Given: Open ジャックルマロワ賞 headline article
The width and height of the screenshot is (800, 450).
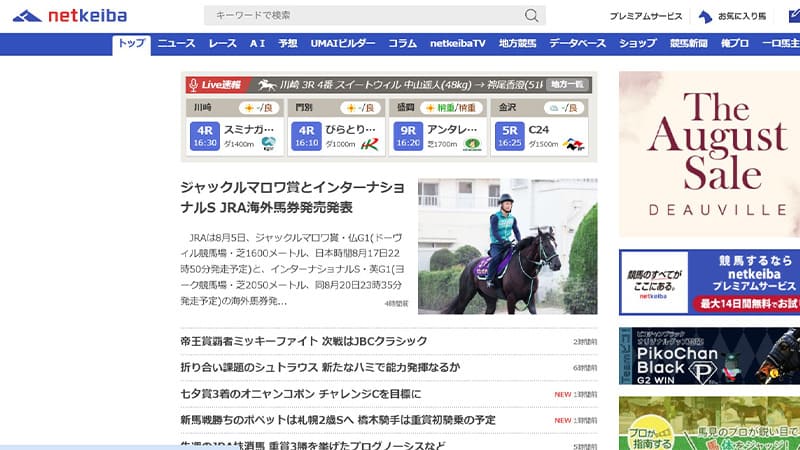Looking at the screenshot, I should pos(292,197).
